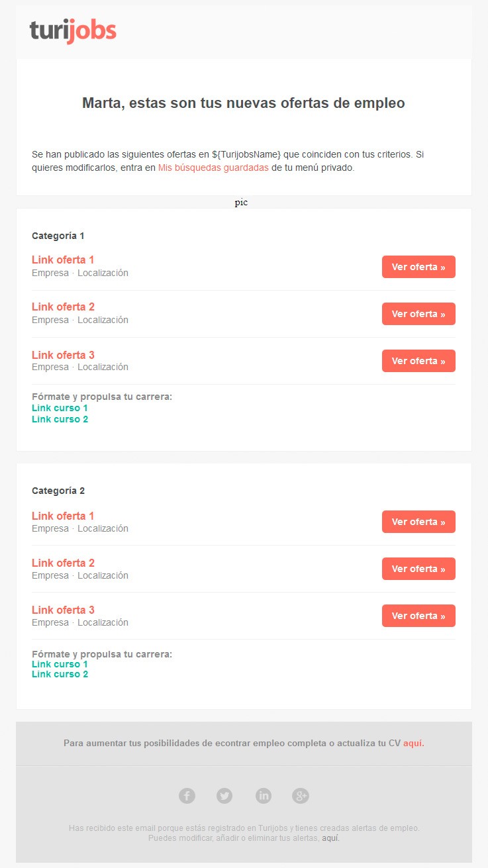Image resolution: width=488 pixels, height=868 pixels.
Task: Click Ver oferta for Categoría 1 Link oferta 1
Action: (x=418, y=267)
